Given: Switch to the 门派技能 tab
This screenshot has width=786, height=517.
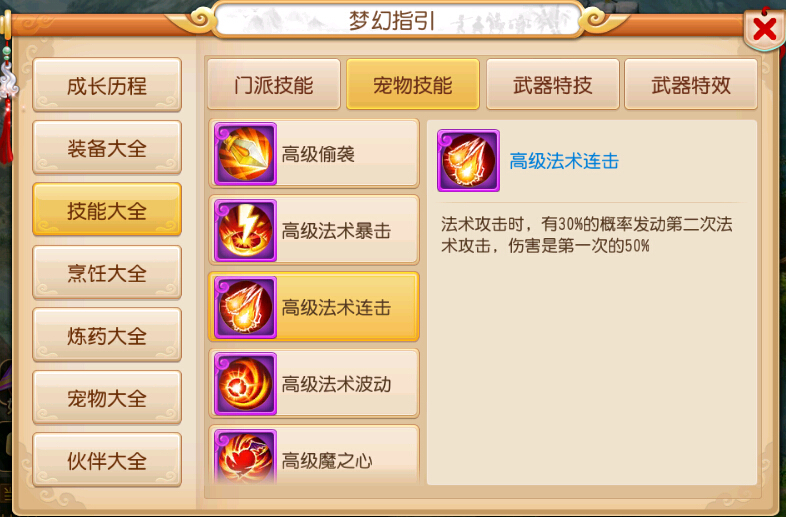Looking at the screenshot, I should point(274,84).
